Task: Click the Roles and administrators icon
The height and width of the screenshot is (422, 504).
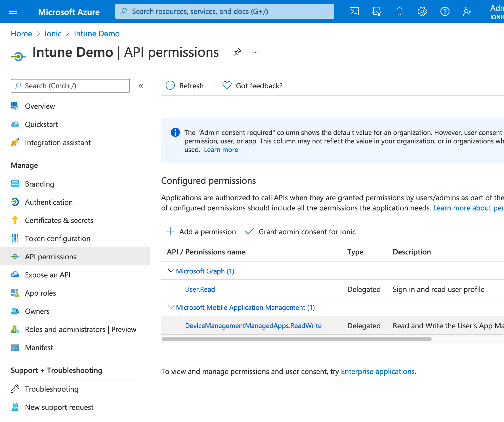Action: point(15,329)
